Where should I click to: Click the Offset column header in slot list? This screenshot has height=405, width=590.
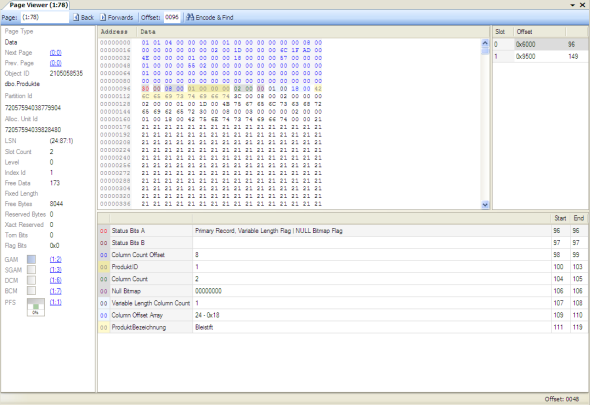(x=540, y=32)
